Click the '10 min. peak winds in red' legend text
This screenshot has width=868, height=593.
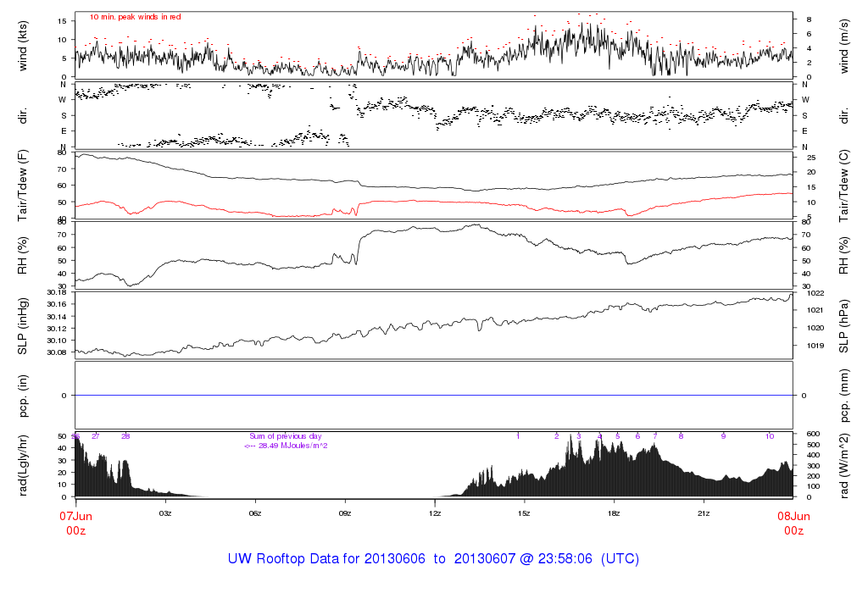point(136,17)
